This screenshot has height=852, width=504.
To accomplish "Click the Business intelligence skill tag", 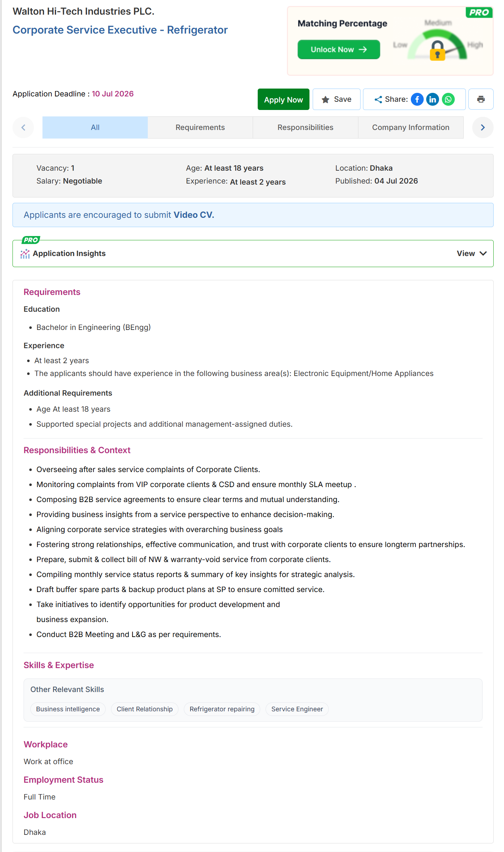I will pyautogui.click(x=68, y=709).
